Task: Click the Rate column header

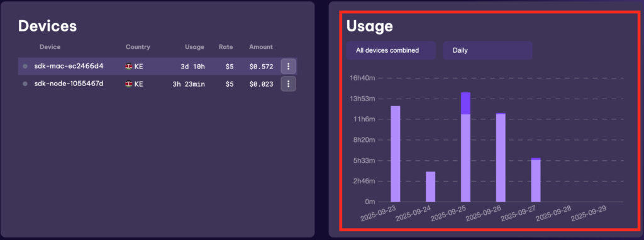Action: point(226,46)
